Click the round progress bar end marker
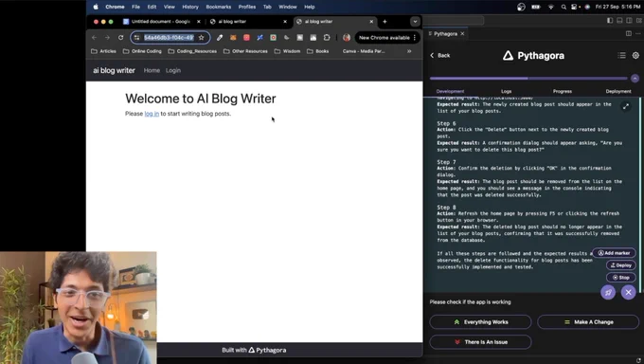 tap(635, 78)
